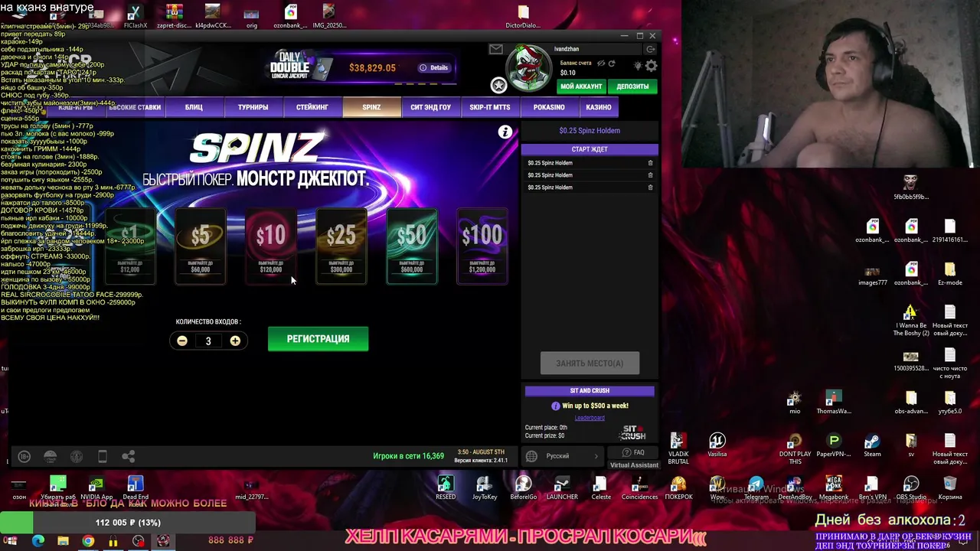The width and height of the screenshot is (980, 551).
Task: Switch to the ТУРНИРЫ tab
Action: (253, 107)
